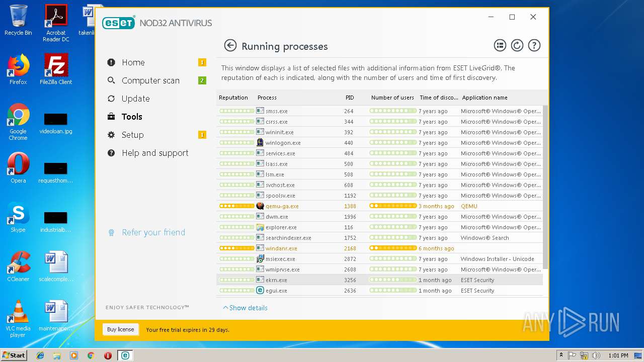Open Acrobat Reader DC desktop shortcut
644x362 pixels.
(x=56, y=23)
